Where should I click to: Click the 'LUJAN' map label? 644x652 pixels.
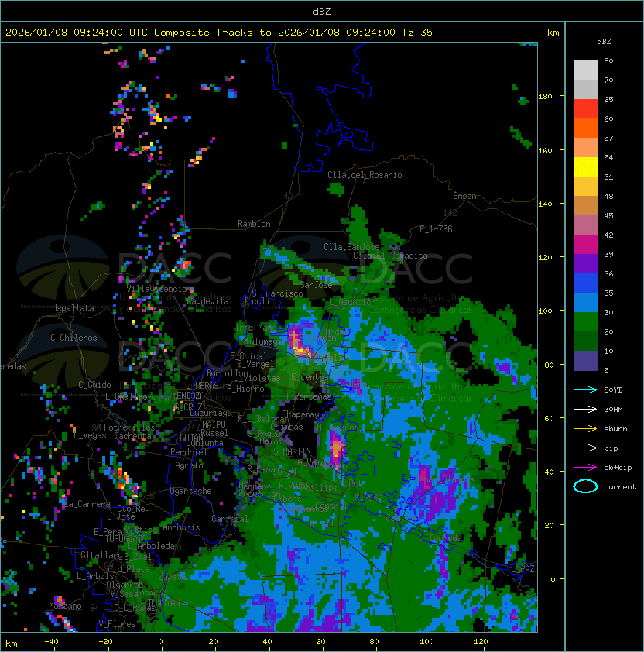(x=192, y=438)
